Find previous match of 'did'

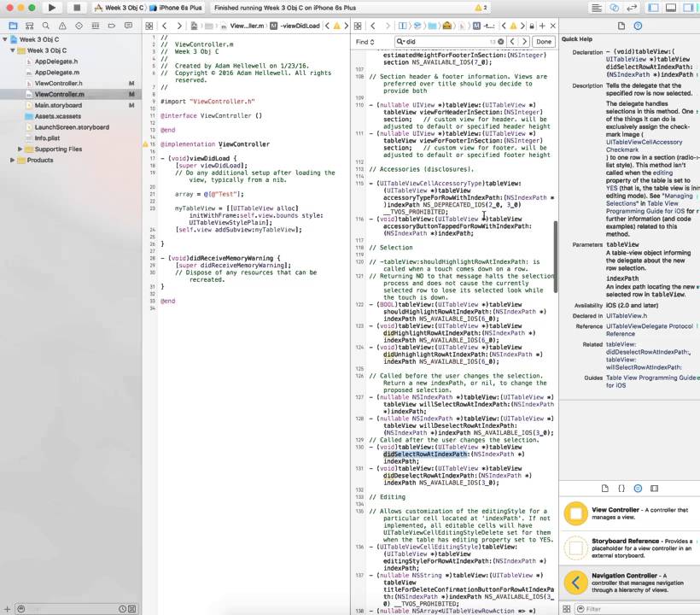(512, 42)
